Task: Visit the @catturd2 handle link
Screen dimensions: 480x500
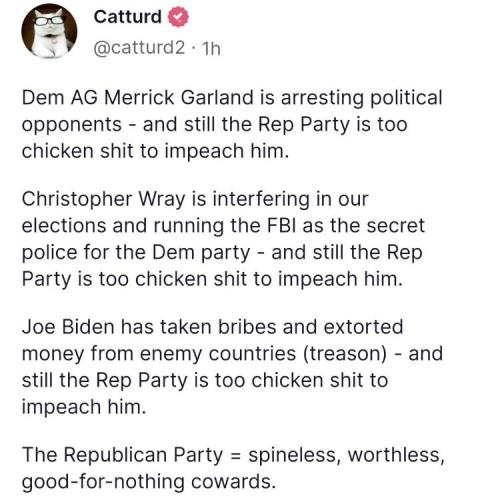Action: coord(139,48)
